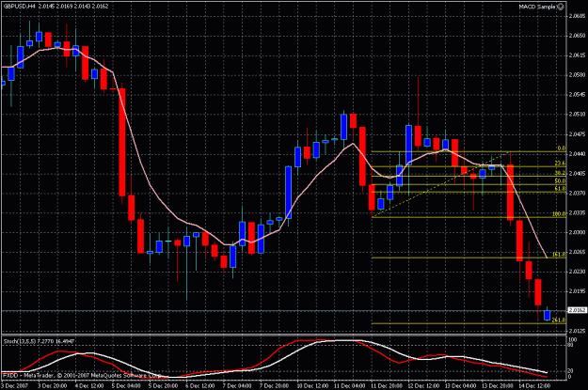Click the 2.0405 price scale label

[577, 174]
